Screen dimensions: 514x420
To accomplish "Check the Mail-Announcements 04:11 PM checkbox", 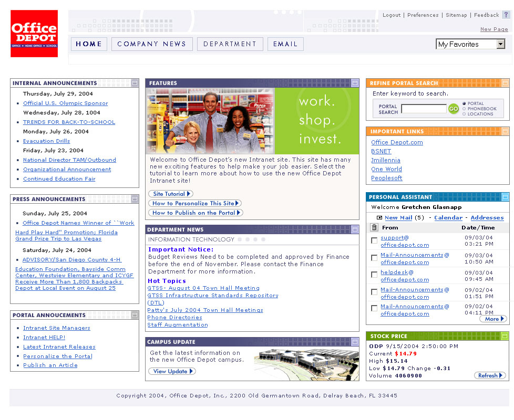I will [374, 308].
